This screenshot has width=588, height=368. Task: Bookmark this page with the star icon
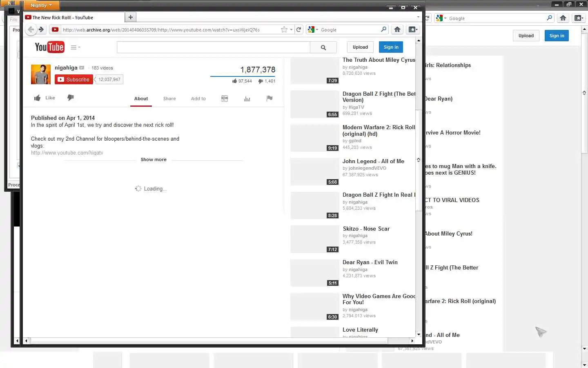pos(284,29)
